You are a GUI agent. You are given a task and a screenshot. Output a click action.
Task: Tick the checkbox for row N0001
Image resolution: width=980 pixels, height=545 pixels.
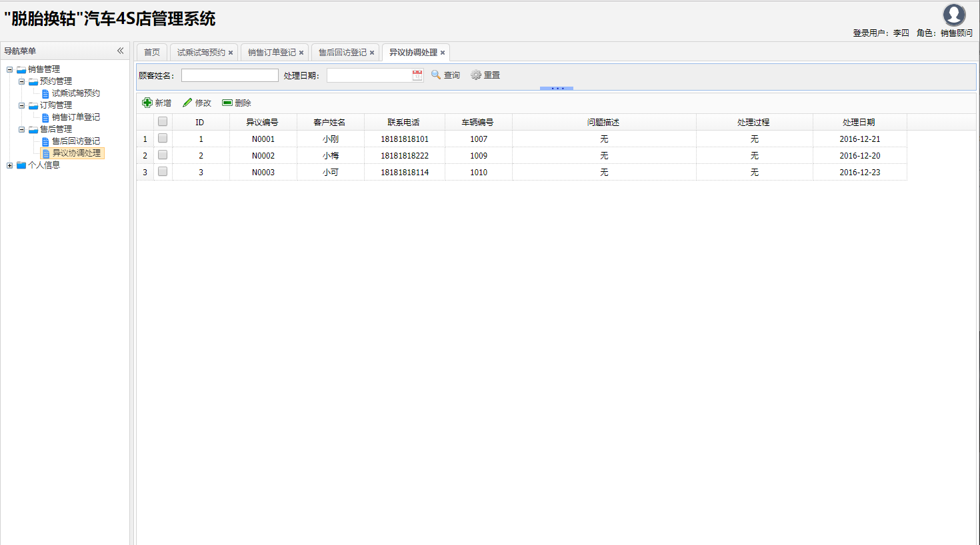[x=163, y=139]
